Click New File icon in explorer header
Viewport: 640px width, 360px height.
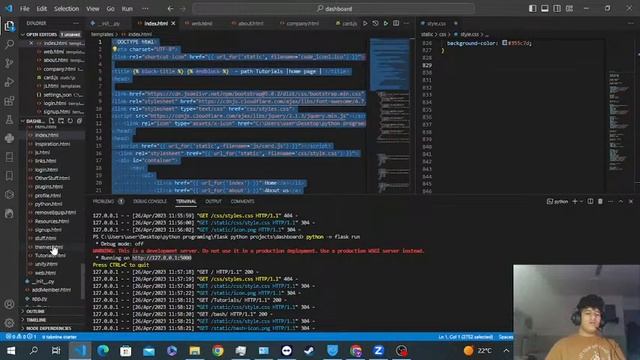51,121
